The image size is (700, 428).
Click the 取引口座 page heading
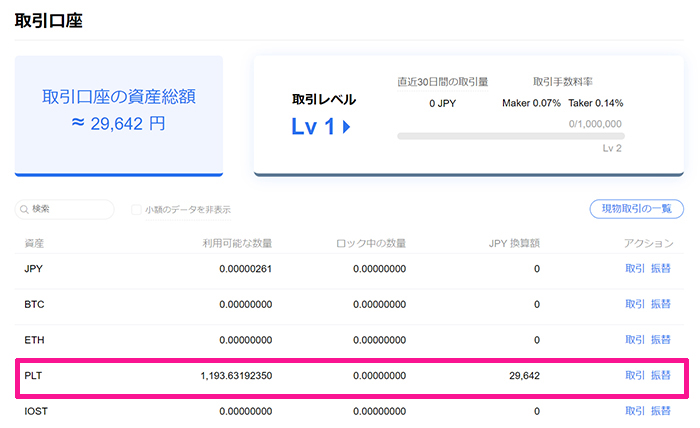[49, 21]
